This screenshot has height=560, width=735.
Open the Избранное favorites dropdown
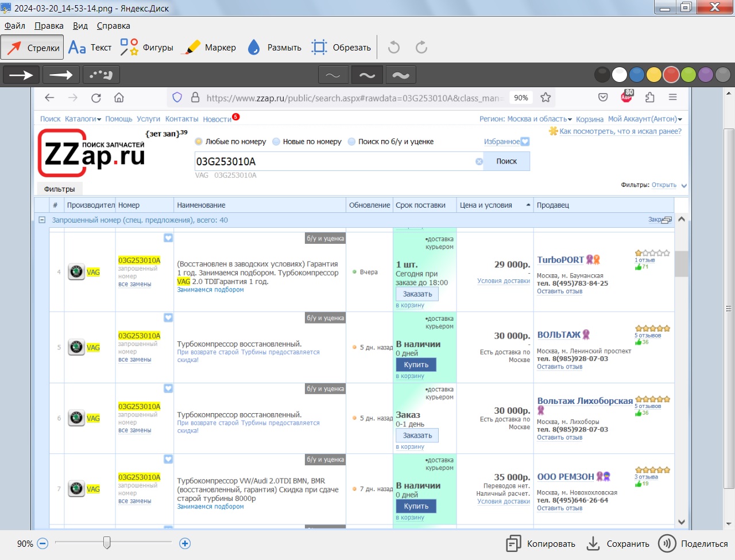[506, 142]
